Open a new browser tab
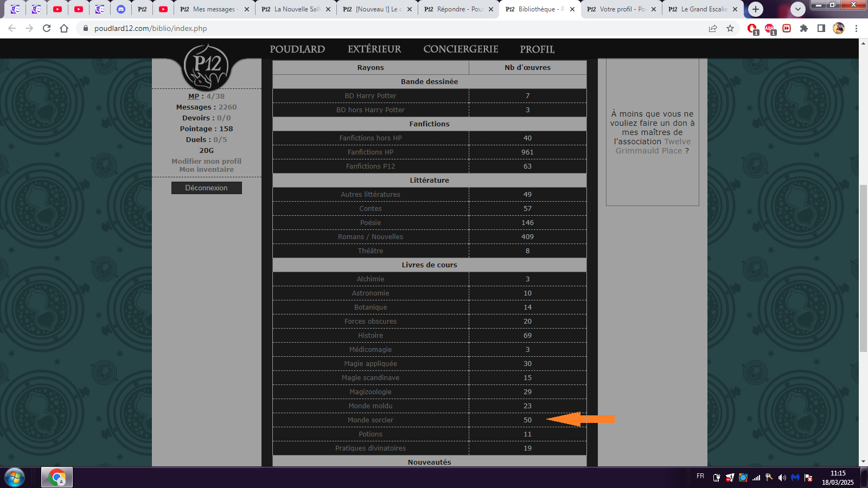 [756, 9]
